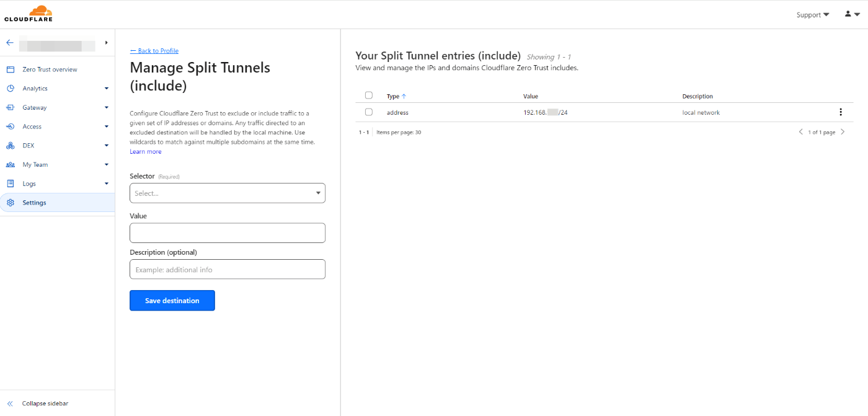
Task: Toggle the select-all entries checkbox
Action: (x=369, y=95)
